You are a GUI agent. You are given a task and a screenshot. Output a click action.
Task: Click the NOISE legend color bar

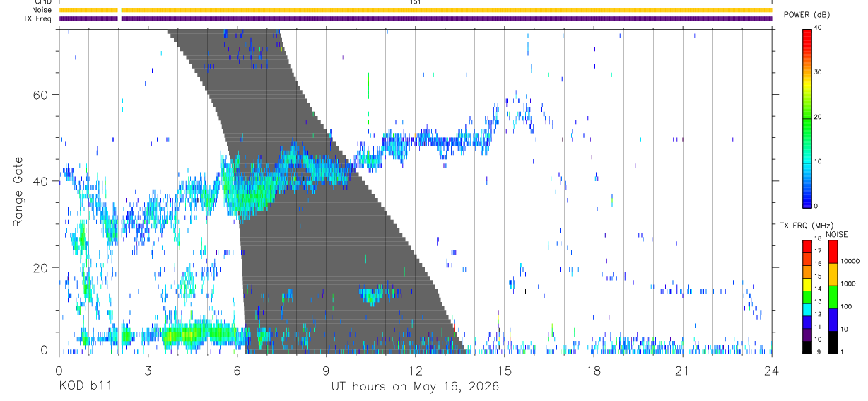pyautogui.click(x=833, y=297)
